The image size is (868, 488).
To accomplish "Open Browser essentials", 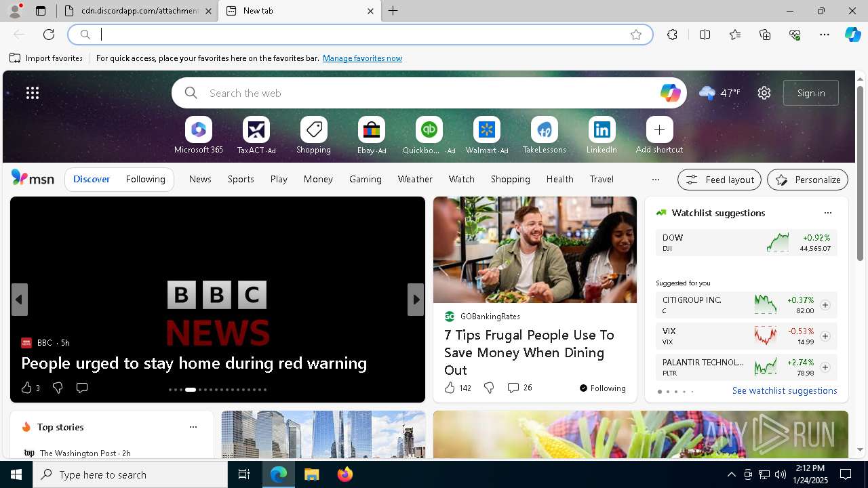I will (795, 35).
